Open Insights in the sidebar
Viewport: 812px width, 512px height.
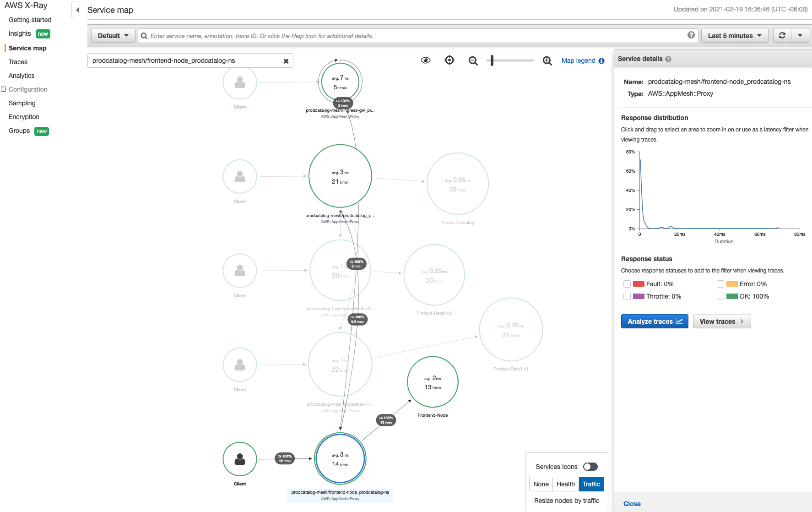pyautogui.click(x=20, y=33)
